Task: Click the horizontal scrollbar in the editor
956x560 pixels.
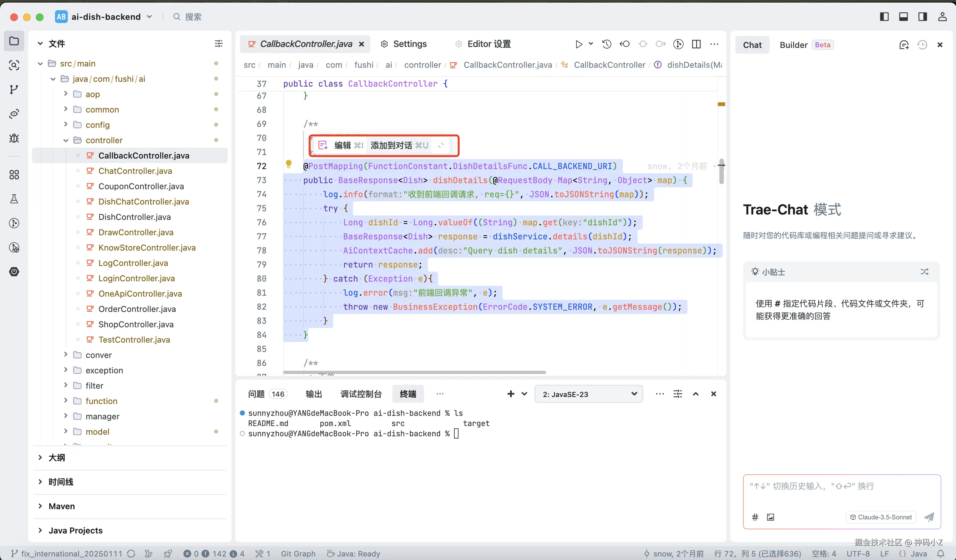Action: click(x=414, y=372)
